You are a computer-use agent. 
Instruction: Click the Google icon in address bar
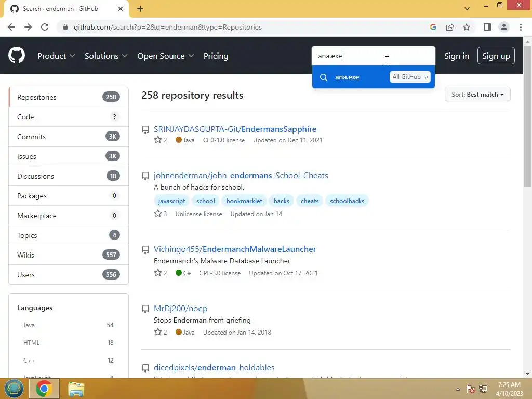[433, 27]
